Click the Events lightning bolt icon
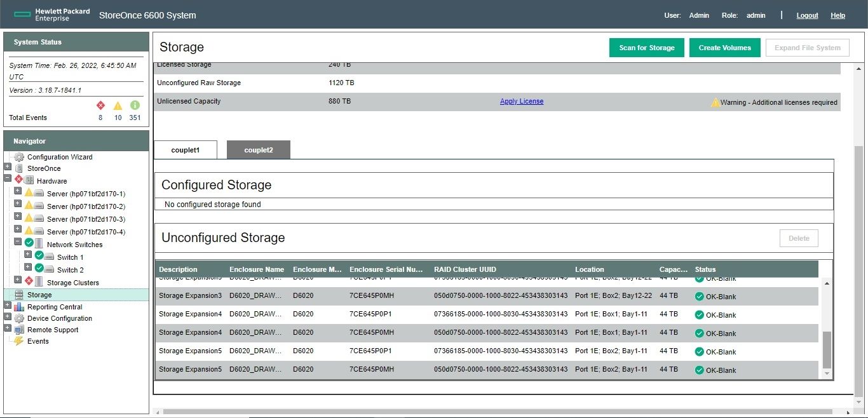Viewport: 868px width, 418px height. 19,341
